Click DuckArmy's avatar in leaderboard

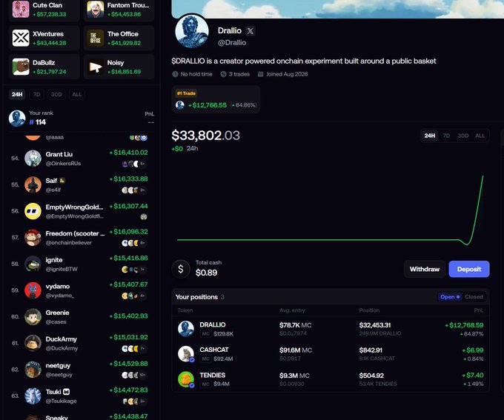33,343
